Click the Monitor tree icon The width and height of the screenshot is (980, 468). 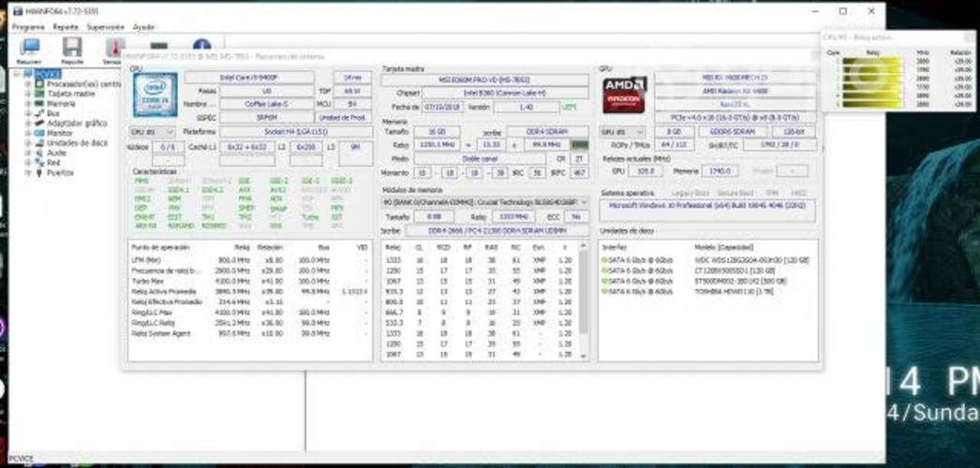(x=40, y=133)
